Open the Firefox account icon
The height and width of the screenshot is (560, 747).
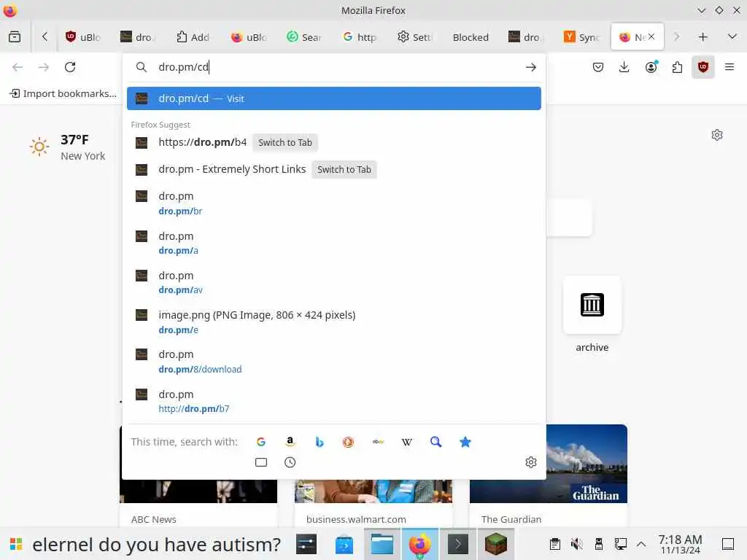651,67
